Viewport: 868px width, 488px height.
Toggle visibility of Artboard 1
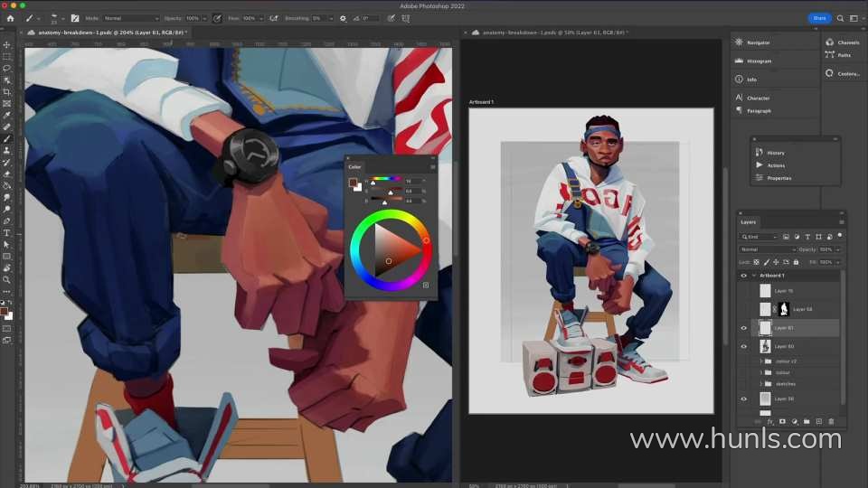pyautogui.click(x=743, y=276)
